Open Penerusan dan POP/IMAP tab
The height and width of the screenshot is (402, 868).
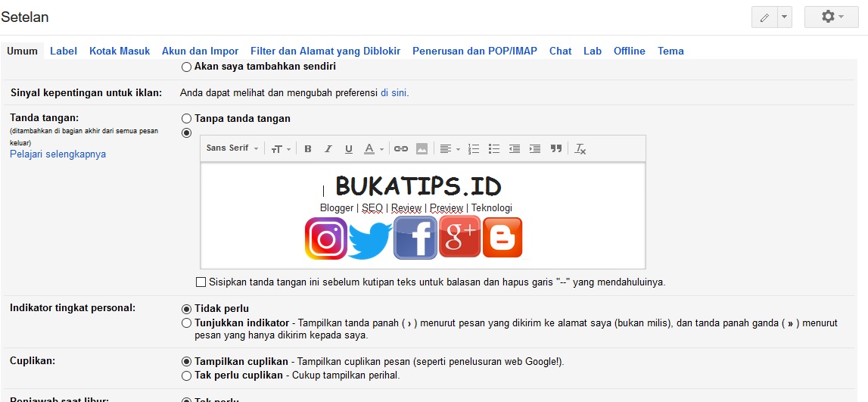tap(474, 51)
